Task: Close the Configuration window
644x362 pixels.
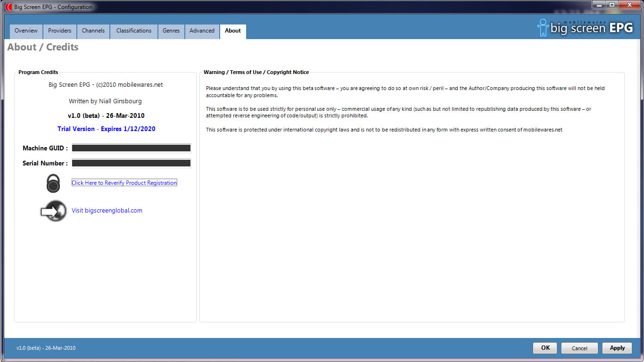Action: 629,5
